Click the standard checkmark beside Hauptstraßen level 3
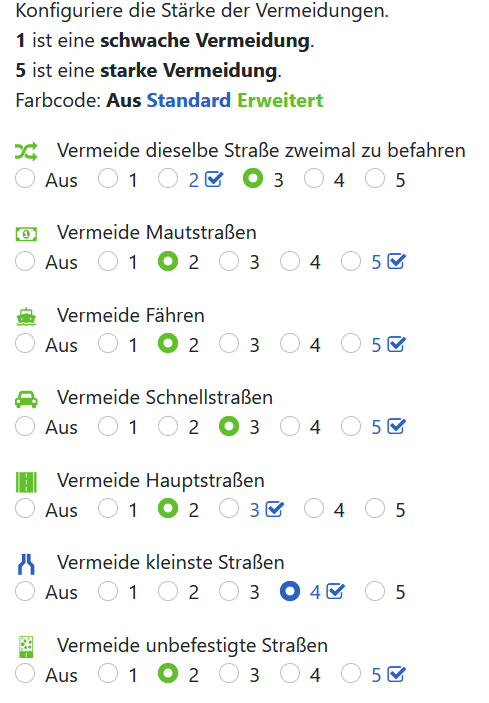Screen dimensions: 489x703 tap(274, 509)
